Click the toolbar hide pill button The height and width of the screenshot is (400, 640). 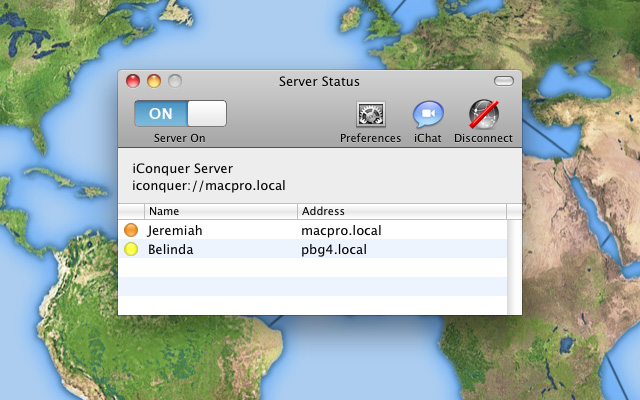pos(504,81)
